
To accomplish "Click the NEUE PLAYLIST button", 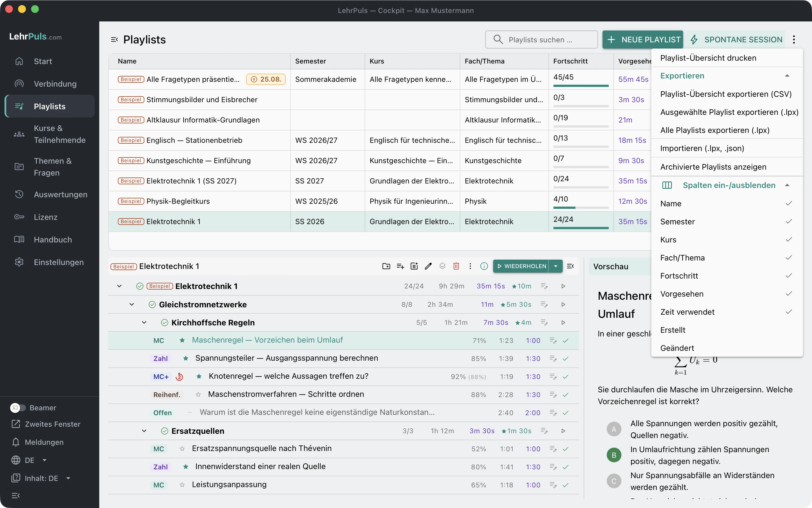I will (x=643, y=40).
